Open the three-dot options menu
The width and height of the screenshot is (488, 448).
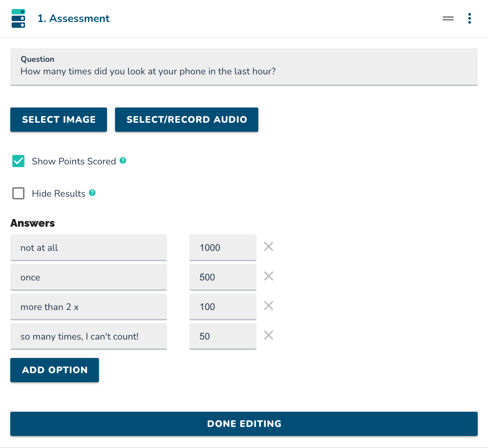[469, 18]
